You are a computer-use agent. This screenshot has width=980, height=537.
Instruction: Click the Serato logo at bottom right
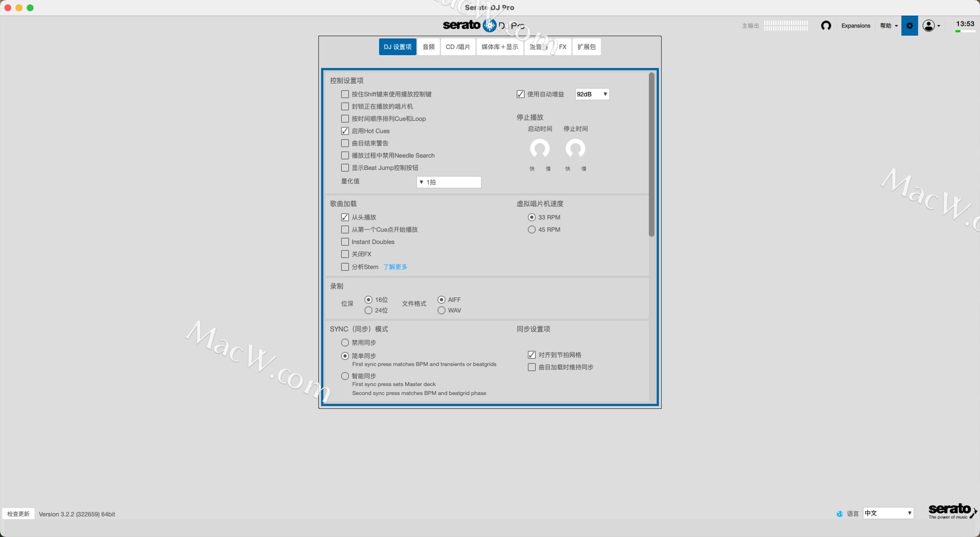(x=952, y=510)
